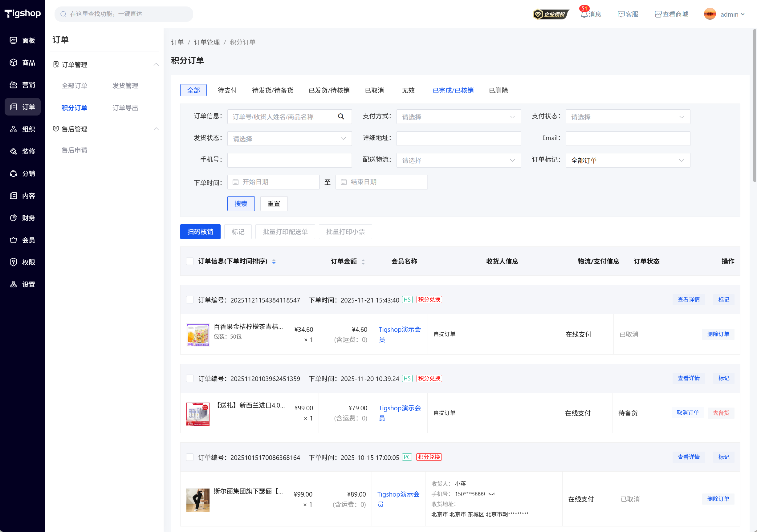Image resolution: width=757 pixels, height=532 pixels.
Task: Open the customer service chat icon
Action: point(621,14)
